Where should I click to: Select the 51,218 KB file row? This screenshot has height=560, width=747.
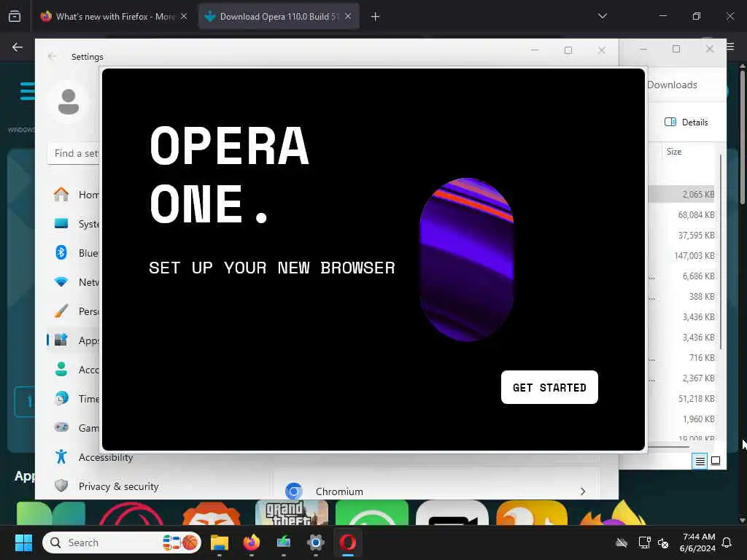(682, 399)
